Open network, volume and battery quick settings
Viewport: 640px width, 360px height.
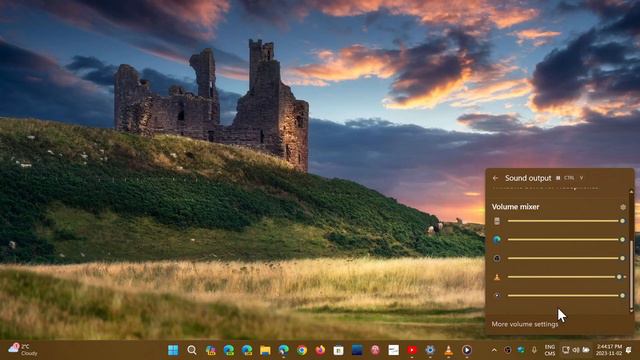click(x=576, y=350)
